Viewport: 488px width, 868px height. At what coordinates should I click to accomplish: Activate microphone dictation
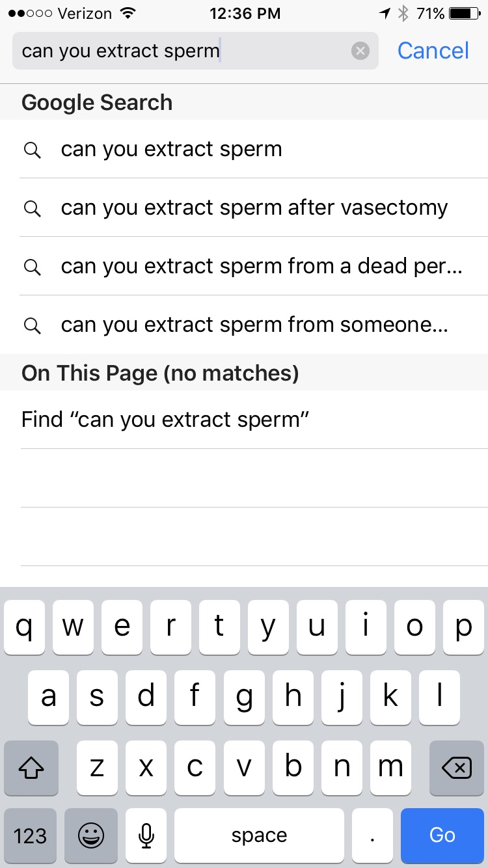[x=147, y=835]
